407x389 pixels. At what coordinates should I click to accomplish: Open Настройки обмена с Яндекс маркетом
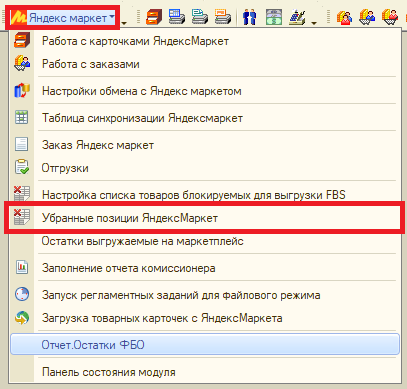pos(205,91)
